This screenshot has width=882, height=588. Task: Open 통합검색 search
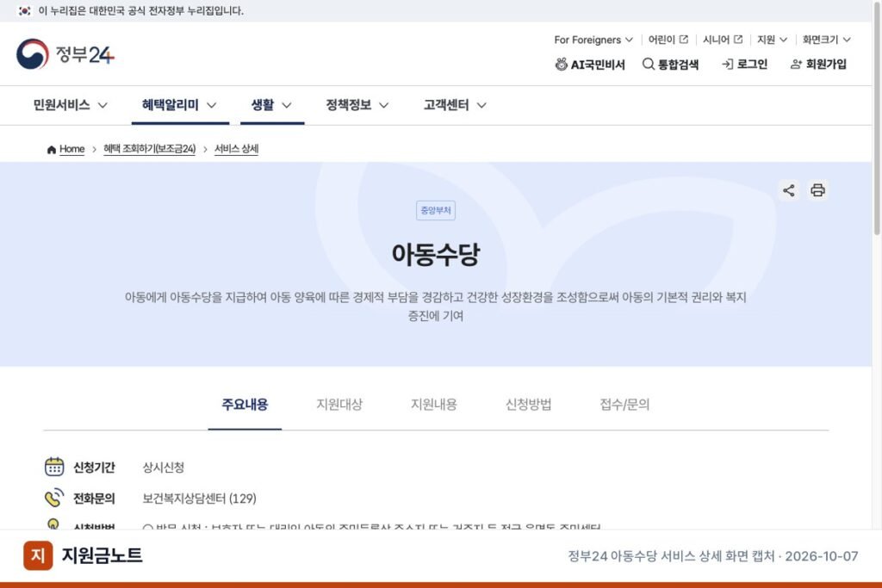pyautogui.click(x=670, y=64)
